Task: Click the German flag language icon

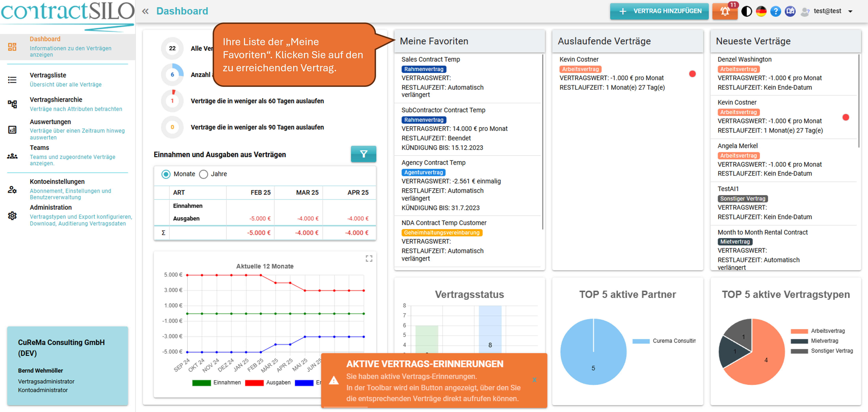Action: (761, 11)
